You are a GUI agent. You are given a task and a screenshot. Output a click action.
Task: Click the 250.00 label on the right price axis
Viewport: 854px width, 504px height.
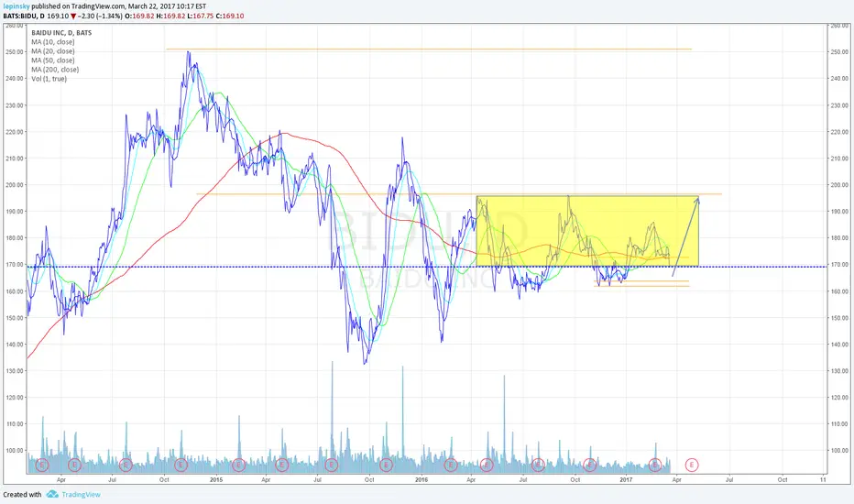[x=839, y=51]
